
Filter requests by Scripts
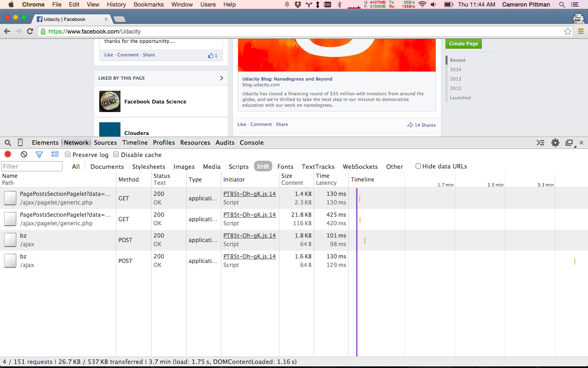pyautogui.click(x=238, y=166)
